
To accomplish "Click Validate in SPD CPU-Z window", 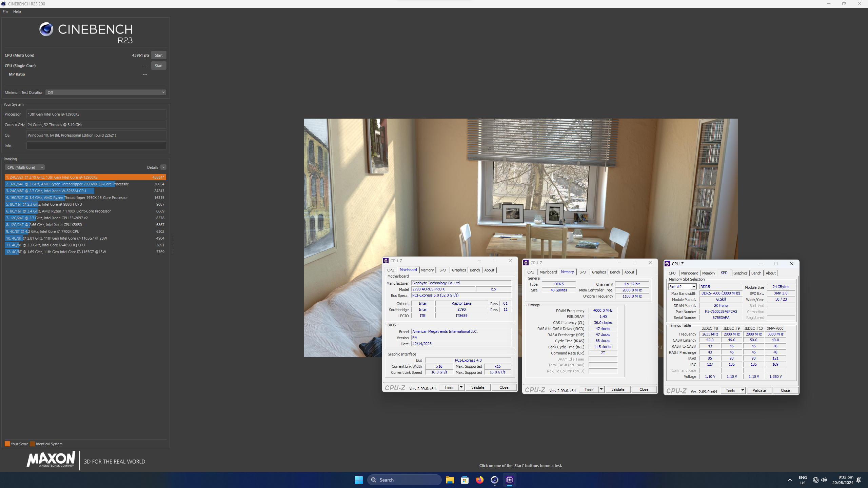I will [x=759, y=390].
